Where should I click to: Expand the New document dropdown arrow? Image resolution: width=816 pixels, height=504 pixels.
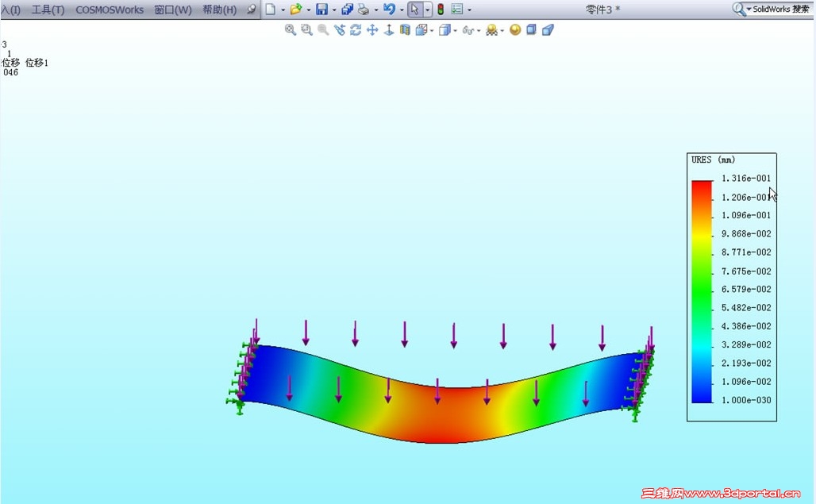pos(283,10)
